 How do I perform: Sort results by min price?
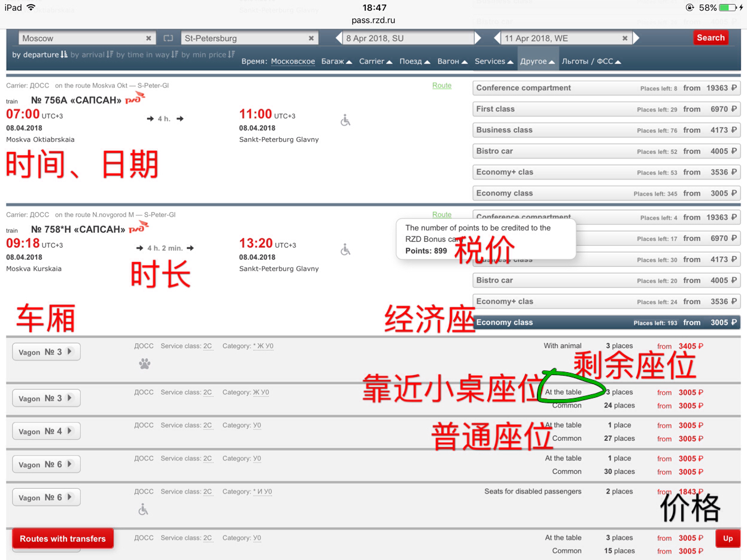click(208, 54)
